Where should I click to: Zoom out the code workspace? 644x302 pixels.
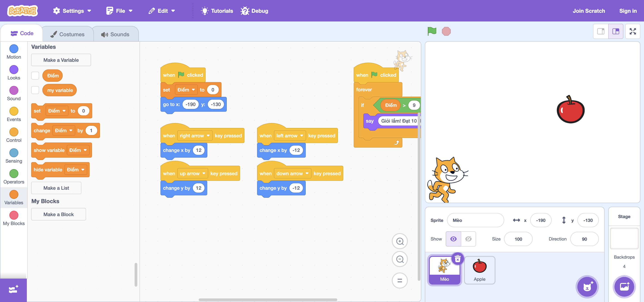pyautogui.click(x=400, y=259)
